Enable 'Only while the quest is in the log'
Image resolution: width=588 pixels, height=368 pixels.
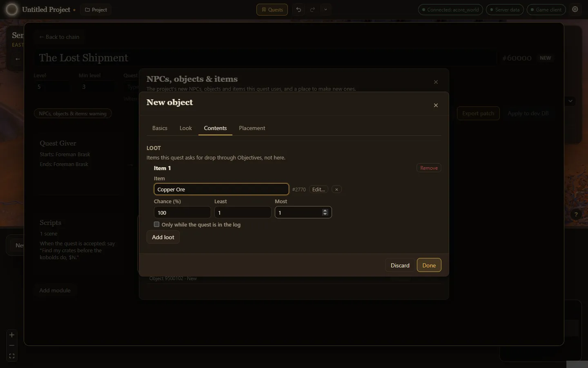click(x=156, y=224)
